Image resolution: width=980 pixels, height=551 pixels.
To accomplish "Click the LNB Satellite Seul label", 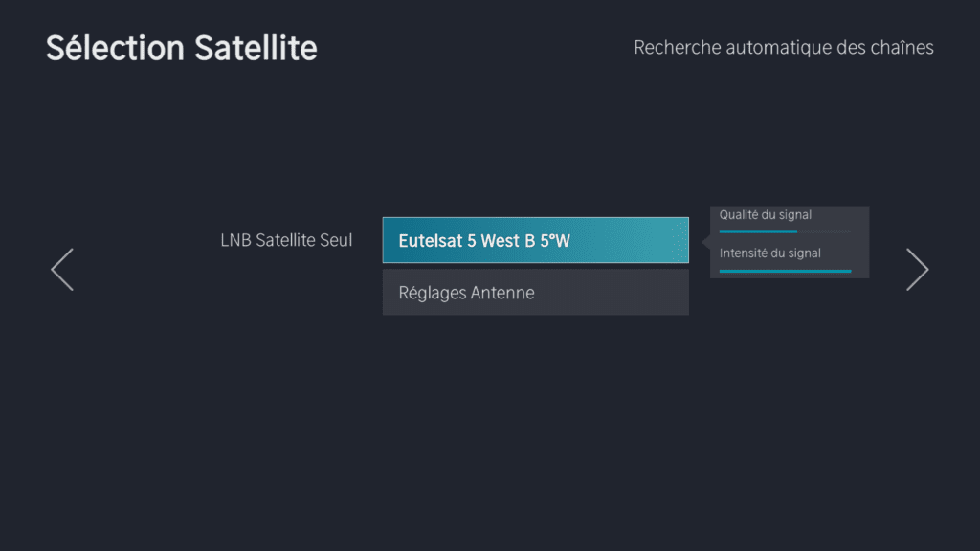I will point(286,240).
